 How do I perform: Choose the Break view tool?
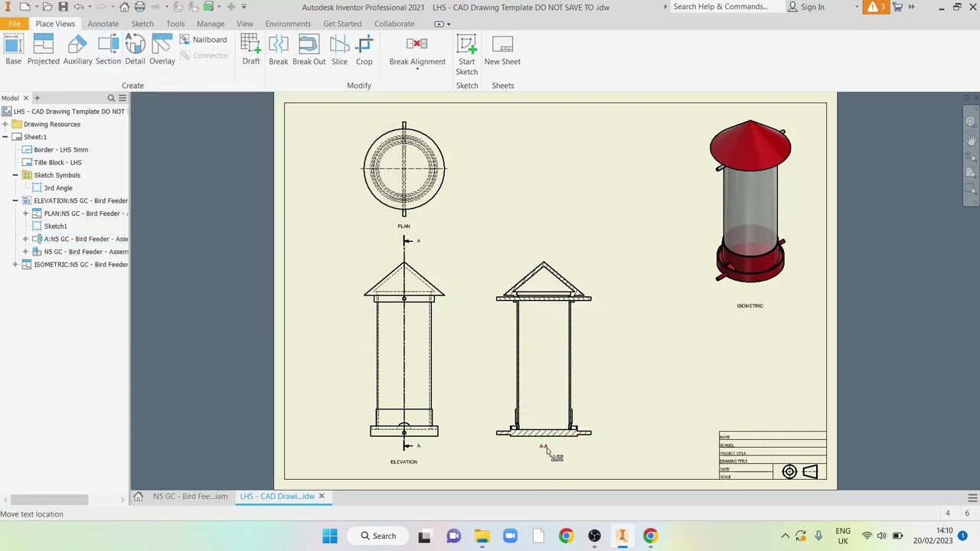pos(278,51)
